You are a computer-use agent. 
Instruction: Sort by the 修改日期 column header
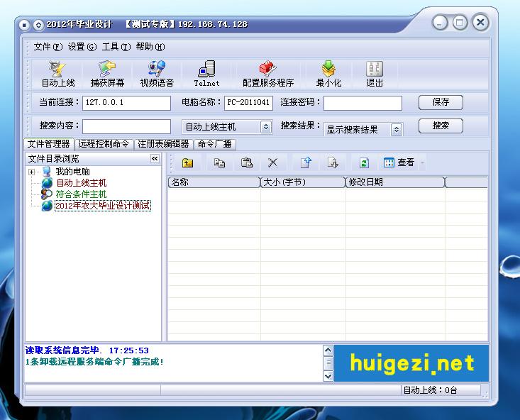tap(395, 182)
